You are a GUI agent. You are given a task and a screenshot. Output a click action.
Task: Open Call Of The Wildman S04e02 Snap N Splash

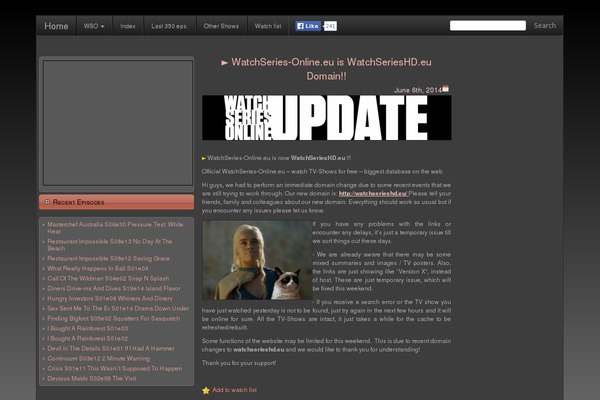(108, 279)
